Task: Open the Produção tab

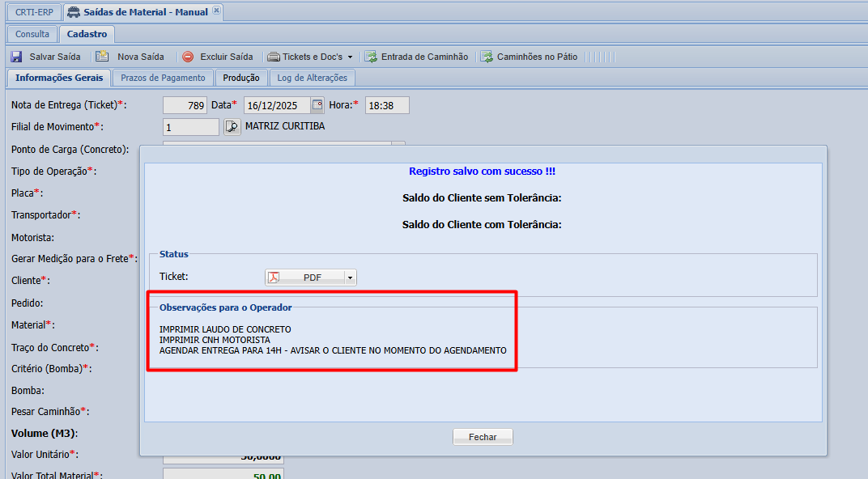Action: tap(240, 78)
